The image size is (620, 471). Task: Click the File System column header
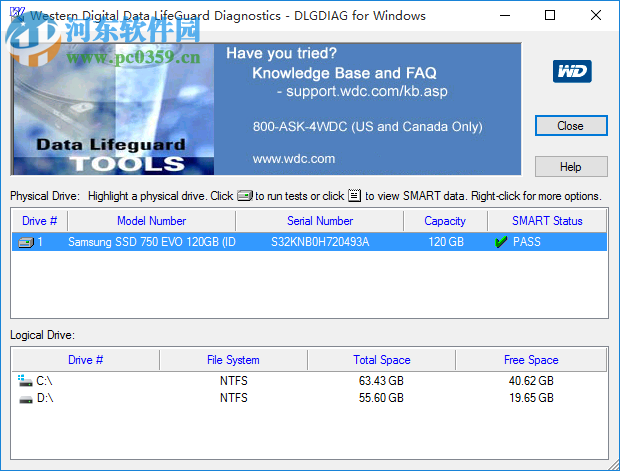pos(233,360)
